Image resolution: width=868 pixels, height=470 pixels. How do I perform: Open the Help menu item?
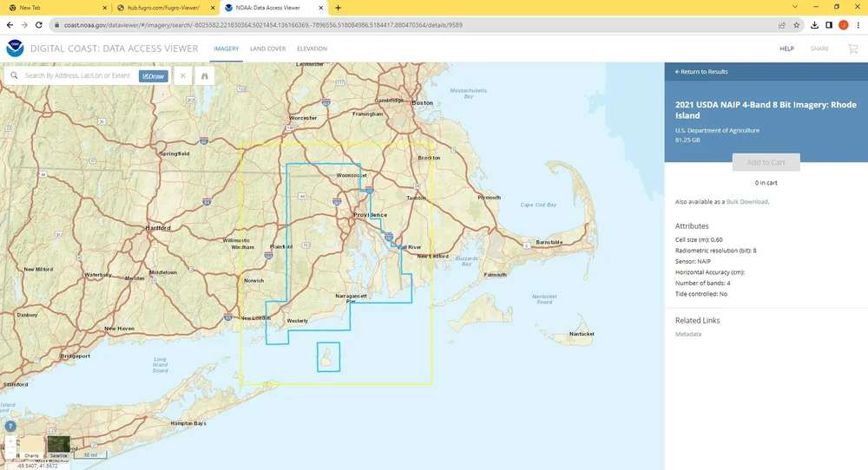[786, 49]
